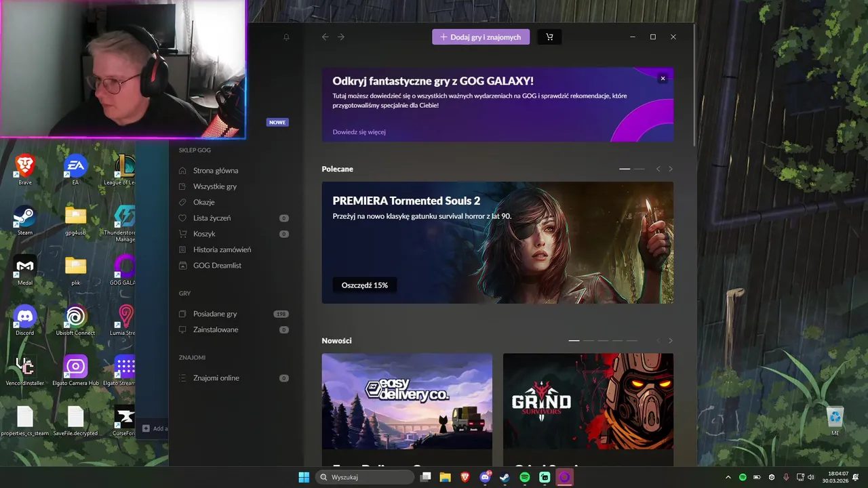The width and height of the screenshot is (868, 488).
Task: Select the plik folder on desktop
Action: click(x=75, y=270)
